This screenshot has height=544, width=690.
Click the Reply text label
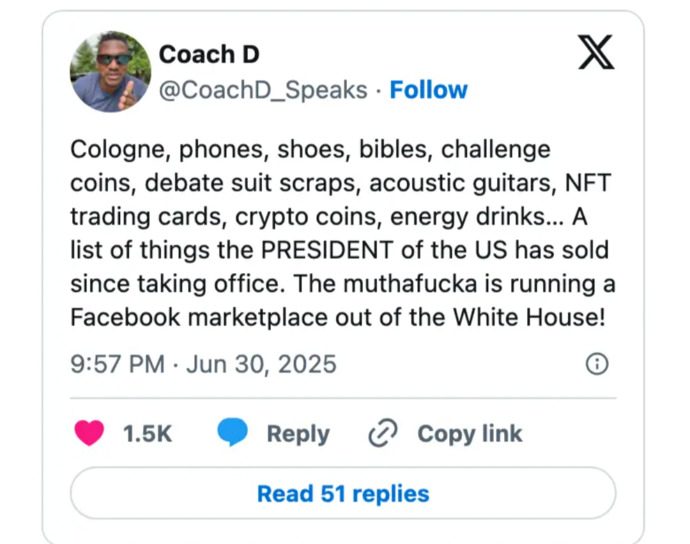click(298, 434)
